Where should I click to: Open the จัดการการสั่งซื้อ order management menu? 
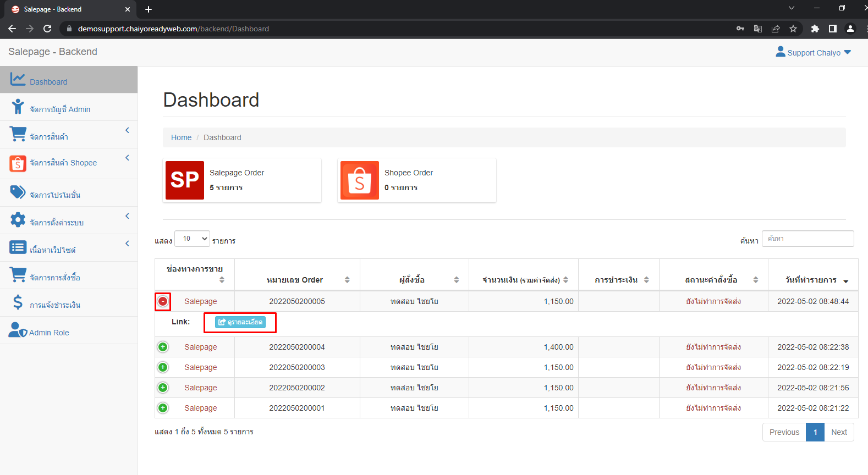(x=55, y=278)
